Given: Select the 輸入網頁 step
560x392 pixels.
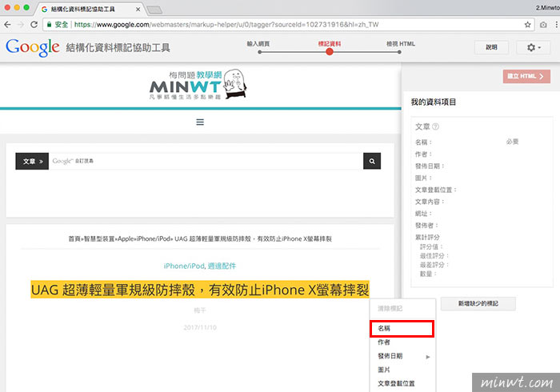Looking at the screenshot, I should [x=258, y=44].
